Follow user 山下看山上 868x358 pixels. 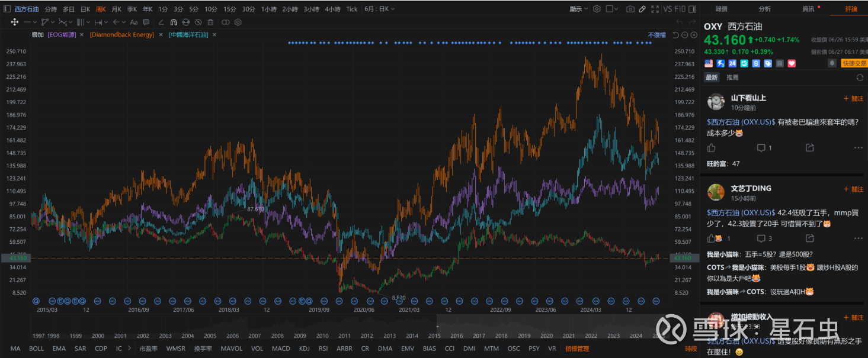click(x=853, y=99)
